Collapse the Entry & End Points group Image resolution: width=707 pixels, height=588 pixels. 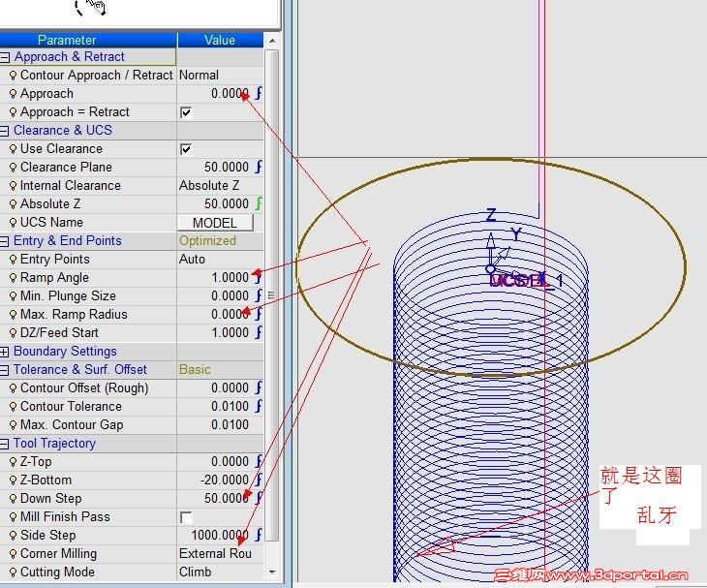5,241
